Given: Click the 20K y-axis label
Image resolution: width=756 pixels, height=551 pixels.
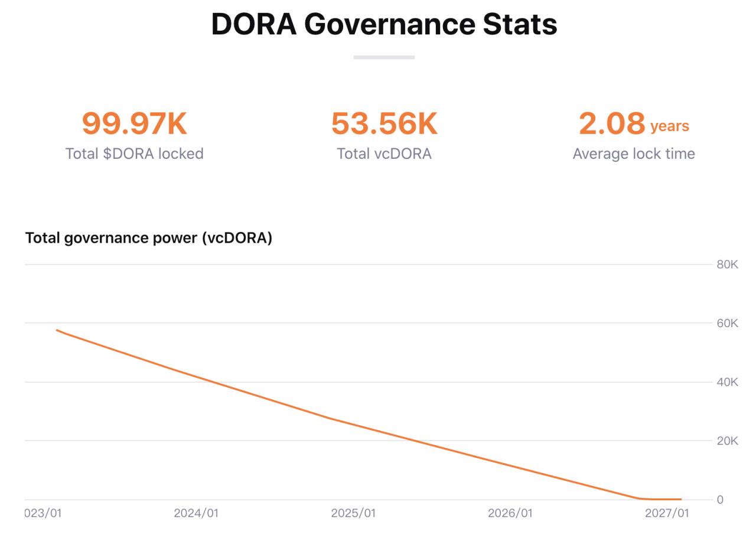Looking at the screenshot, I should pyautogui.click(x=727, y=441).
